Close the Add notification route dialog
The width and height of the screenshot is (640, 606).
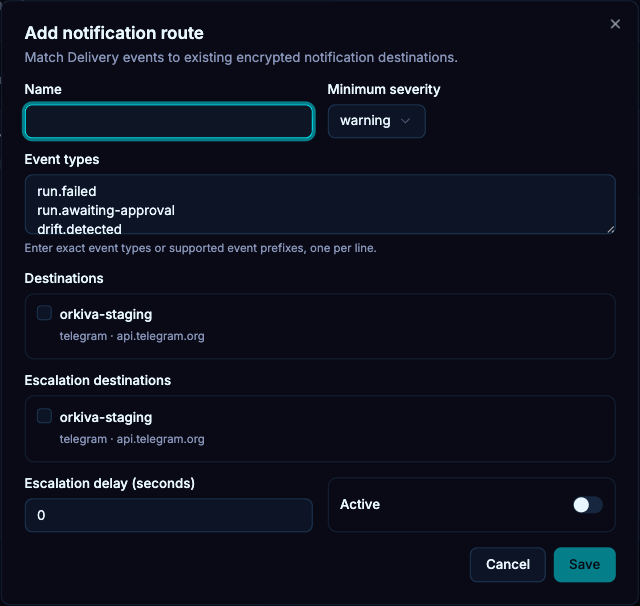coord(615,24)
